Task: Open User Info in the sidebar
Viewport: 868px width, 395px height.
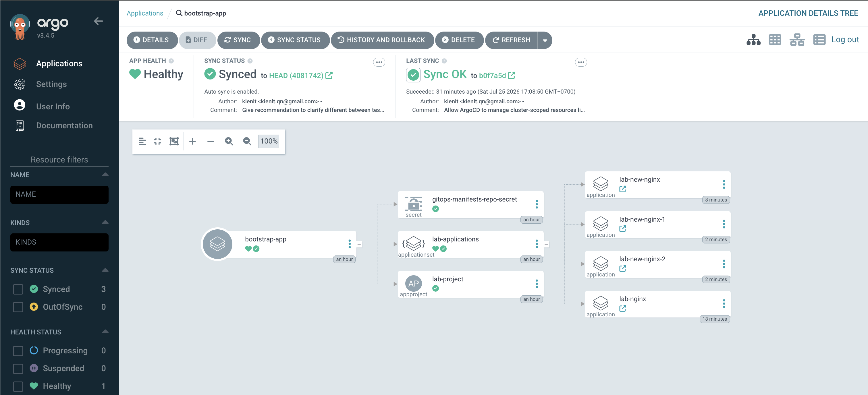Action: point(53,107)
